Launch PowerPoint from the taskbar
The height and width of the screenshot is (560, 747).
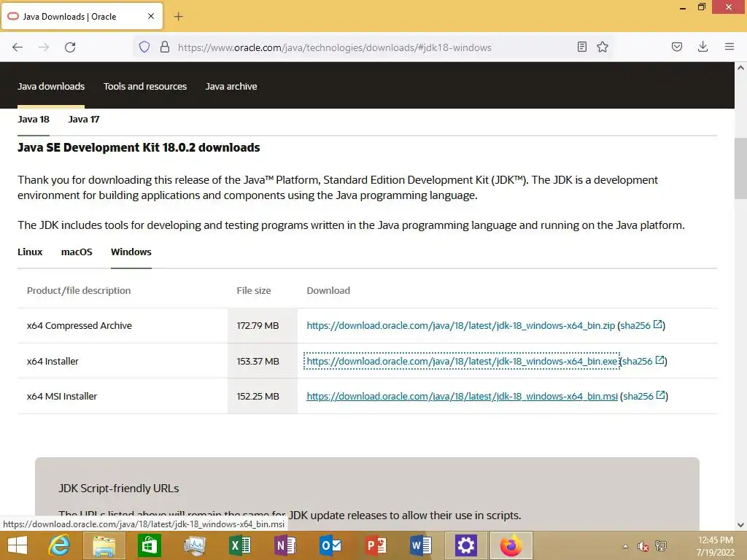coord(376,545)
